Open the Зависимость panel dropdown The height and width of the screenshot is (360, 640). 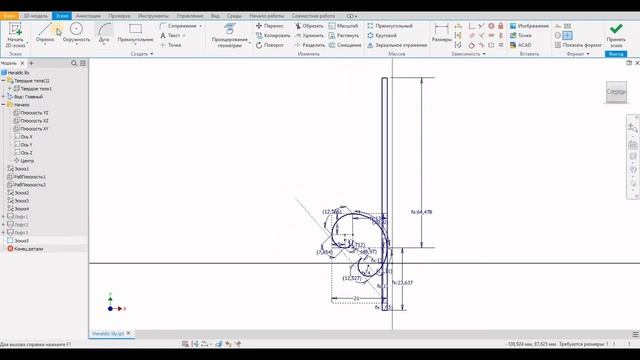469,53
